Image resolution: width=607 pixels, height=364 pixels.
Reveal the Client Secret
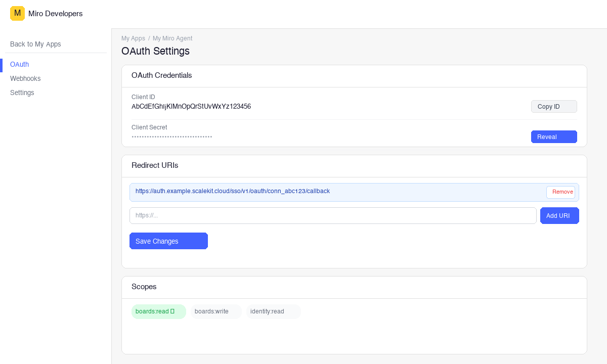[x=554, y=136]
